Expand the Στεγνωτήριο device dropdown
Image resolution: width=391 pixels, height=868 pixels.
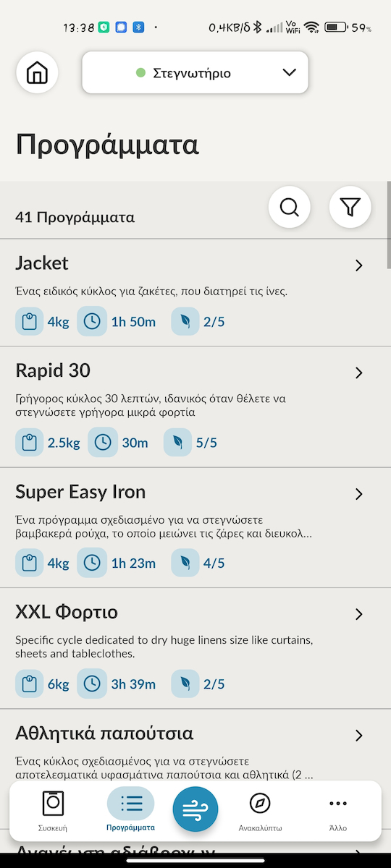(195, 72)
